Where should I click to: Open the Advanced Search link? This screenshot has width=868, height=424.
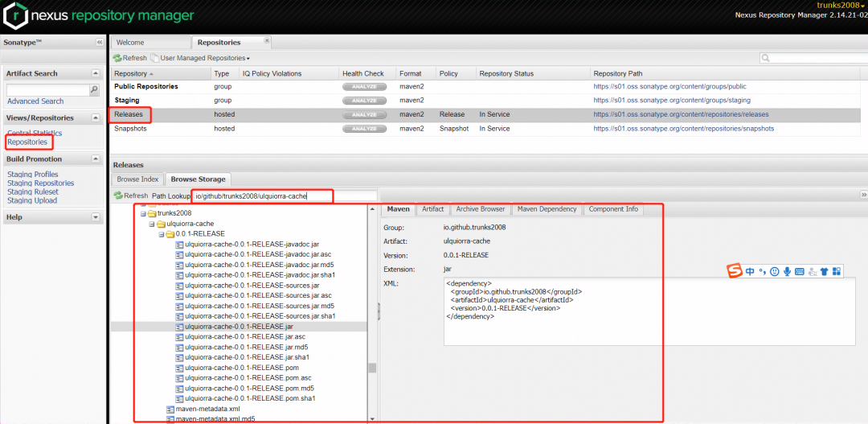point(35,101)
